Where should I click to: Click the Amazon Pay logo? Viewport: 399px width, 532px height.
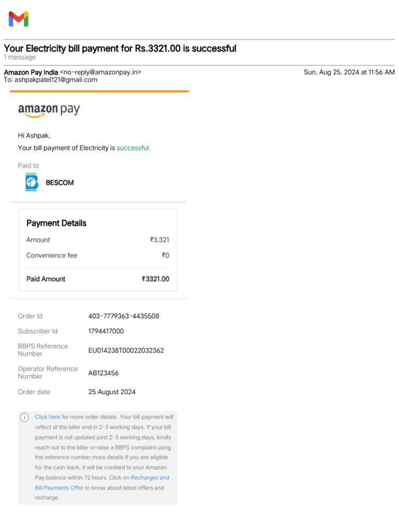49,110
